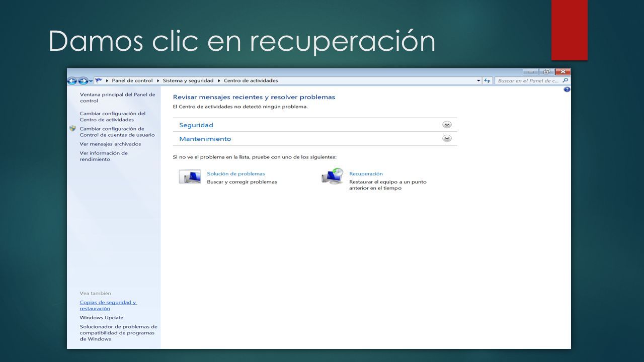Click the Mantenimiento section heading

click(205, 139)
